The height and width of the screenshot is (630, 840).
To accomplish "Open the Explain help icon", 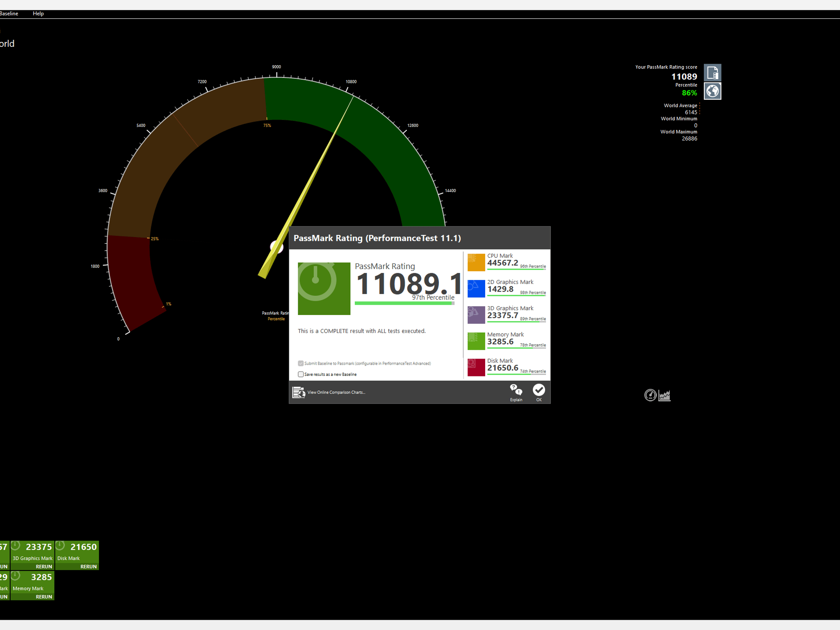I will coord(516,390).
